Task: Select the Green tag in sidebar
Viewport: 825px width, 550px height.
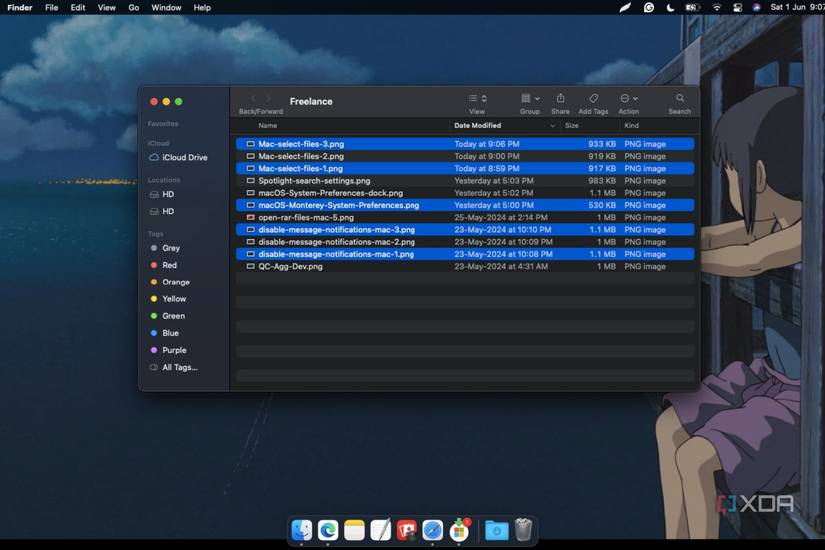Action: [x=168, y=316]
